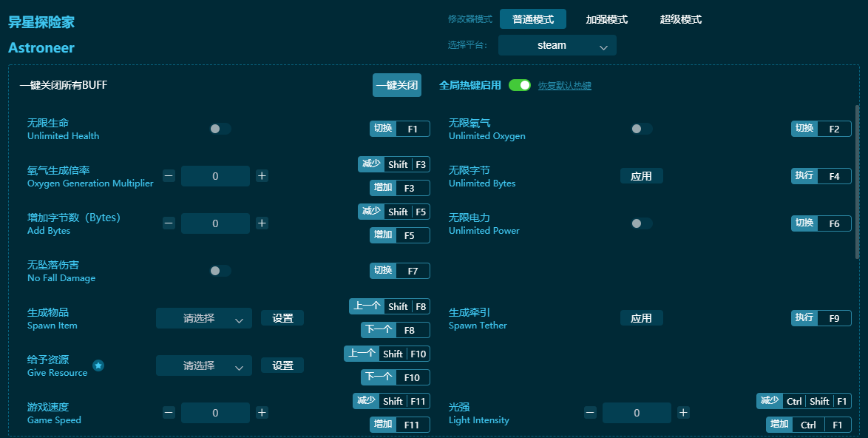The height and width of the screenshot is (438, 868).
Task: Switch to the 加强模式 tab
Action: pyautogui.click(x=607, y=19)
